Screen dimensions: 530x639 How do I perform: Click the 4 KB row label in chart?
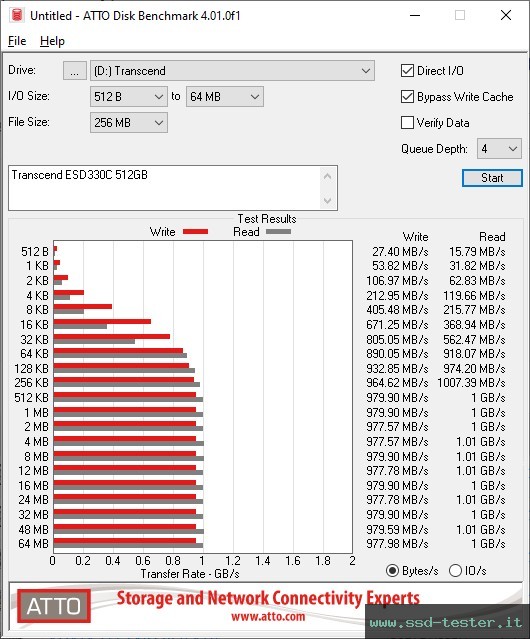click(x=37, y=295)
